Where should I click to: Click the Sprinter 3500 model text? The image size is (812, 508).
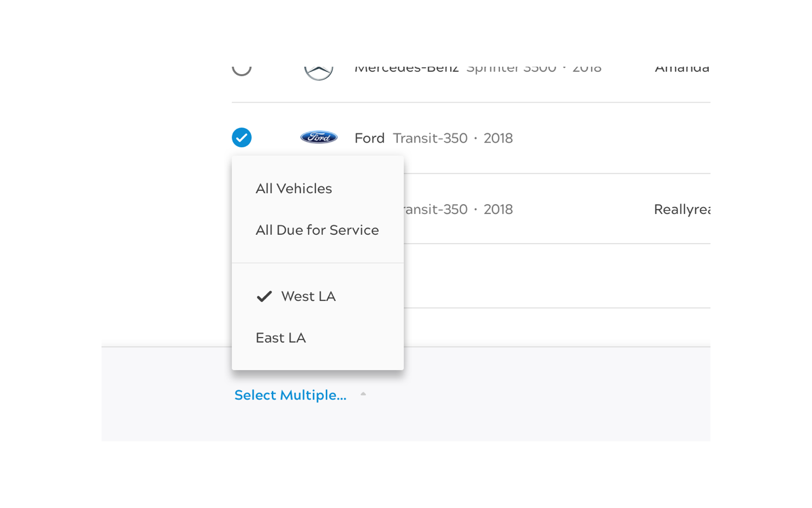click(x=512, y=70)
